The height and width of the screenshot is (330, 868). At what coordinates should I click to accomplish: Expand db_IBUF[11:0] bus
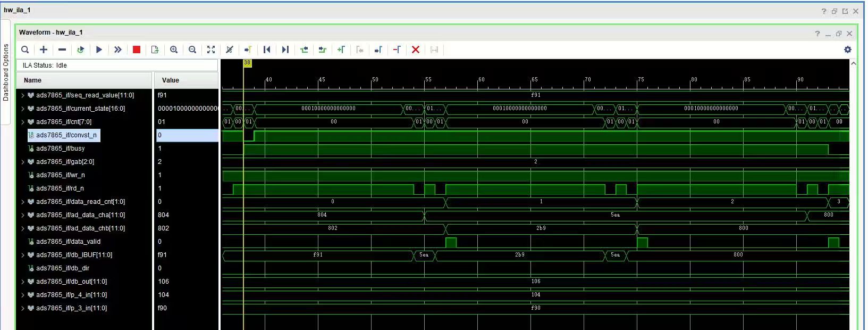(23, 255)
